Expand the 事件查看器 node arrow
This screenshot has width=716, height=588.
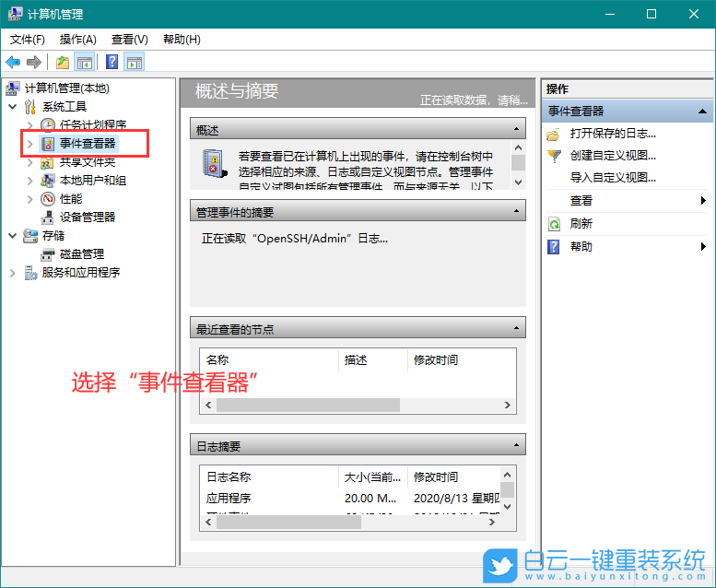click(x=30, y=144)
